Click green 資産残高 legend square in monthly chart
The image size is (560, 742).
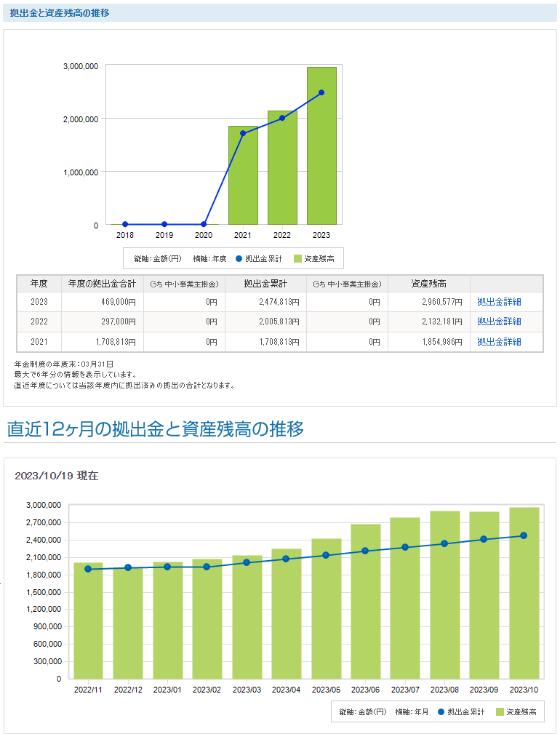(x=500, y=711)
